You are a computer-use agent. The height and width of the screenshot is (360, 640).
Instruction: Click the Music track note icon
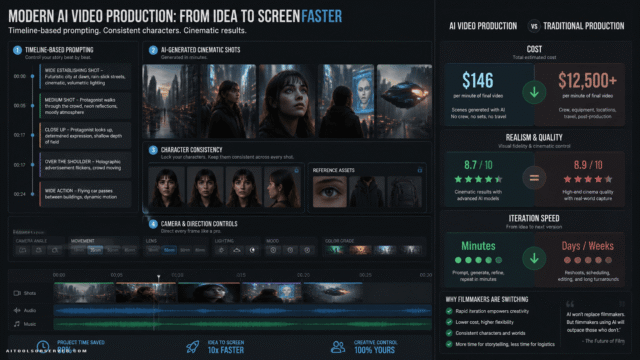[x=17, y=324]
